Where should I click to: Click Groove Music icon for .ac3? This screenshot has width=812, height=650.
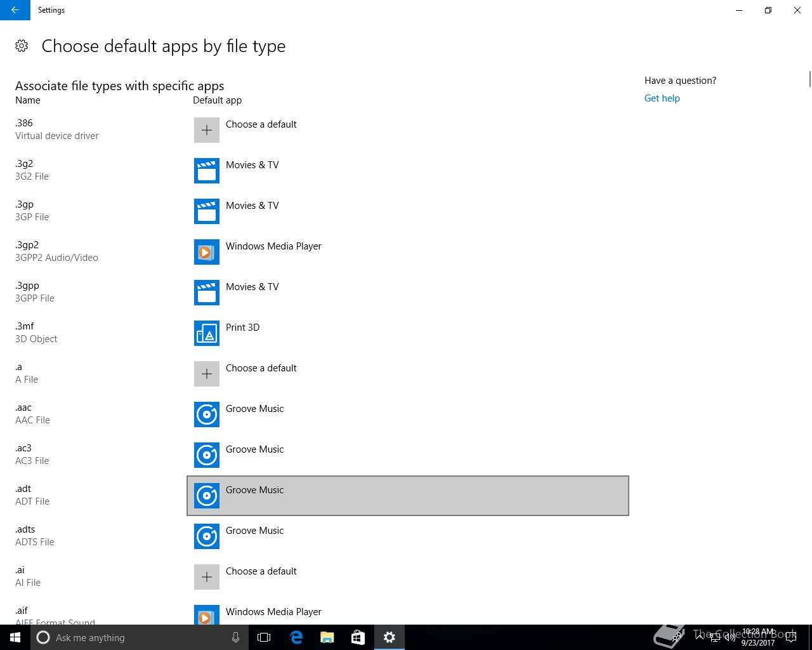pos(207,455)
